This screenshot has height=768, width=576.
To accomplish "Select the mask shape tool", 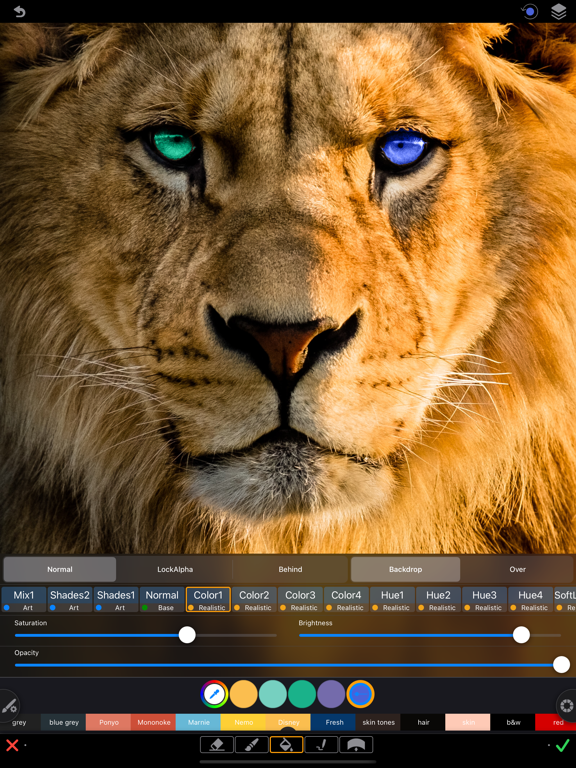I will pyautogui.click(x=356, y=744).
